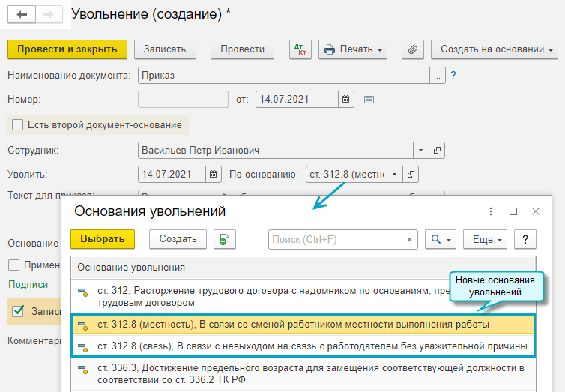The image size is (565, 392).
Task: Open the magnifier search options dropdown
Action: (x=441, y=240)
